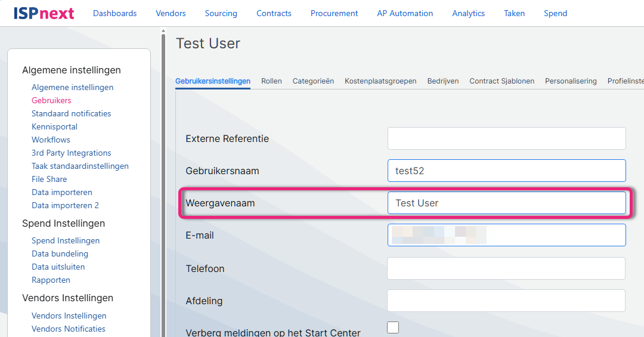Image resolution: width=644 pixels, height=337 pixels.
Task: Open the AP Automation menu
Action: click(x=405, y=13)
